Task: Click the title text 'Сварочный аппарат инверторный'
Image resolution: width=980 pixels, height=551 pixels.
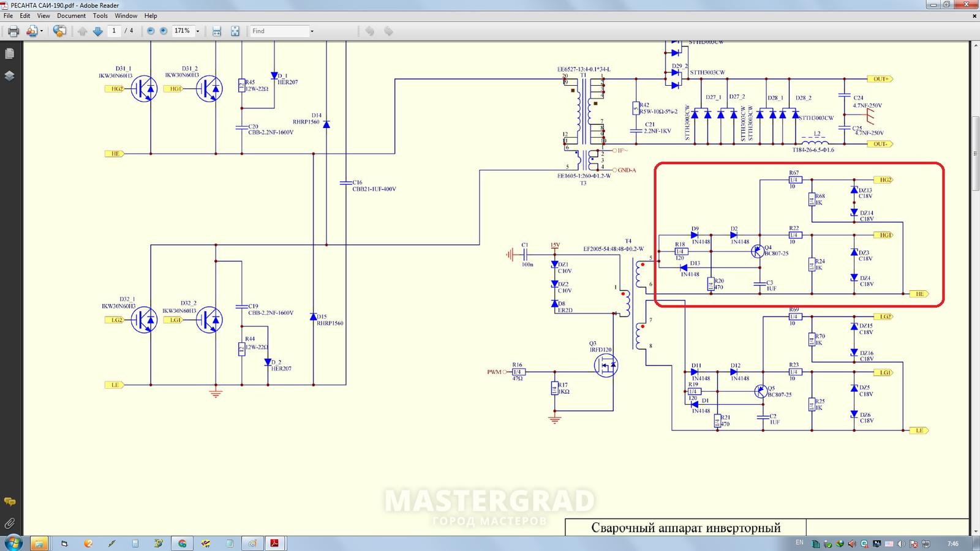Action: coord(686,527)
